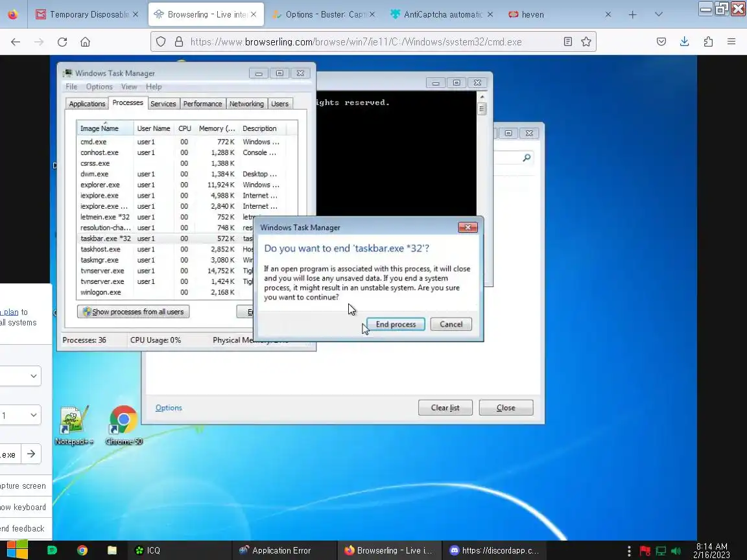This screenshot has width=747, height=560.
Task: Open the Chrome 50 desktop shortcut
Action: (124, 425)
